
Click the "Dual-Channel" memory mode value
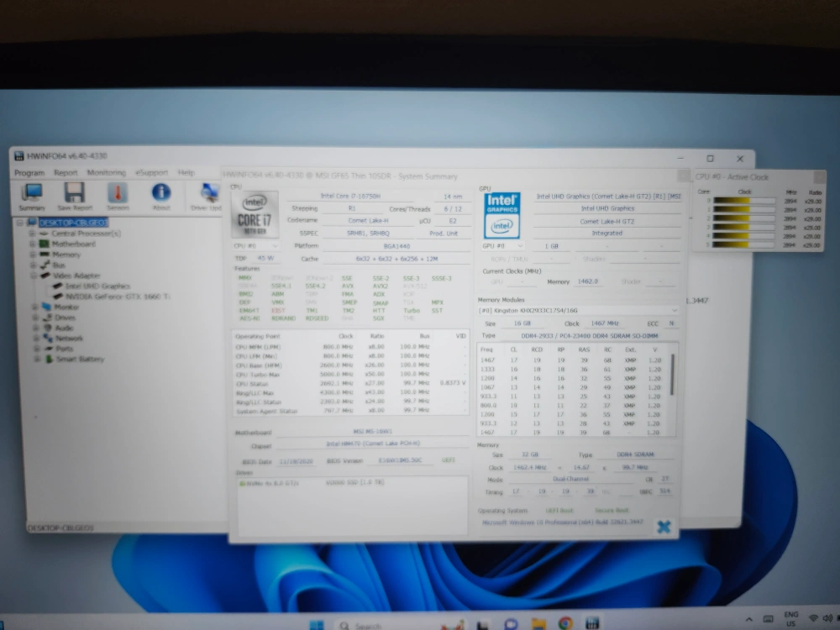point(570,479)
